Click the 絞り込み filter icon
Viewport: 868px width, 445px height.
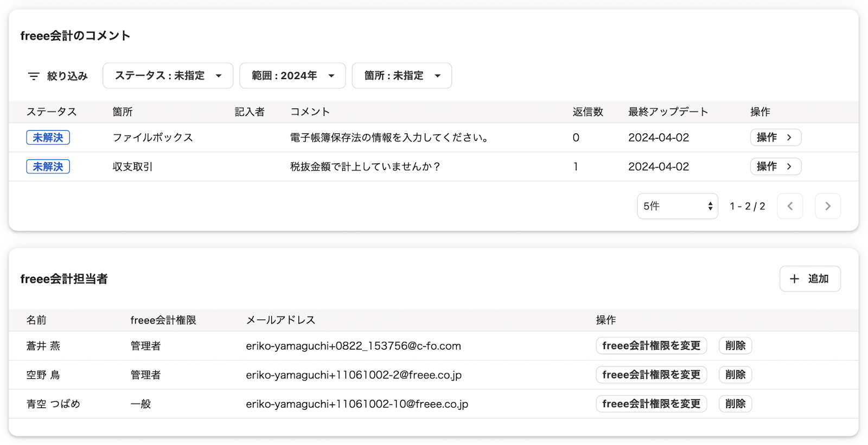point(34,76)
